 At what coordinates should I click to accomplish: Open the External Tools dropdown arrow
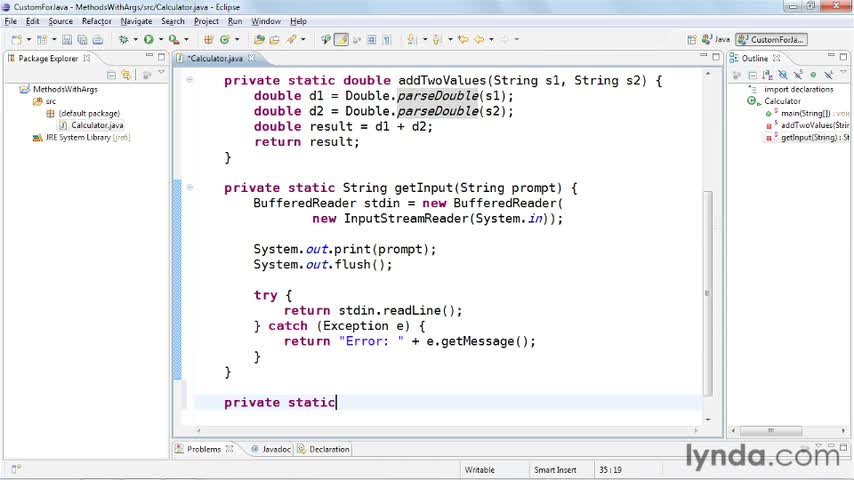186,40
